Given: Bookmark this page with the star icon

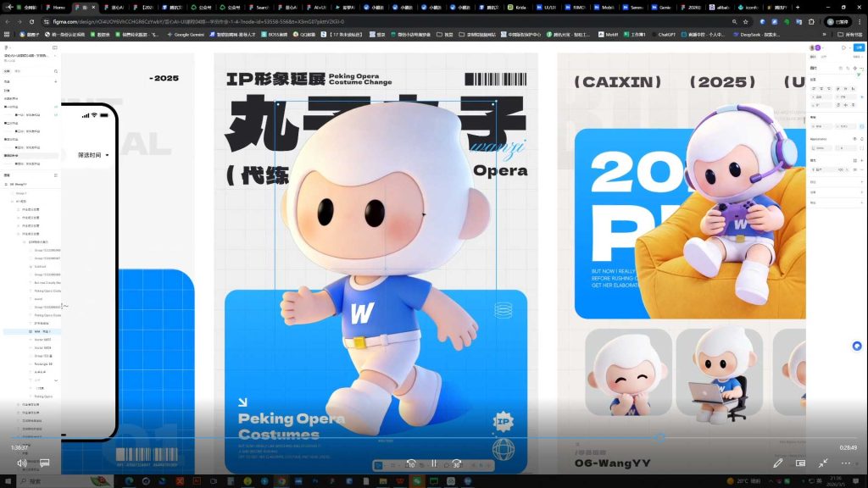Looking at the screenshot, I should pyautogui.click(x=746, y=21).
